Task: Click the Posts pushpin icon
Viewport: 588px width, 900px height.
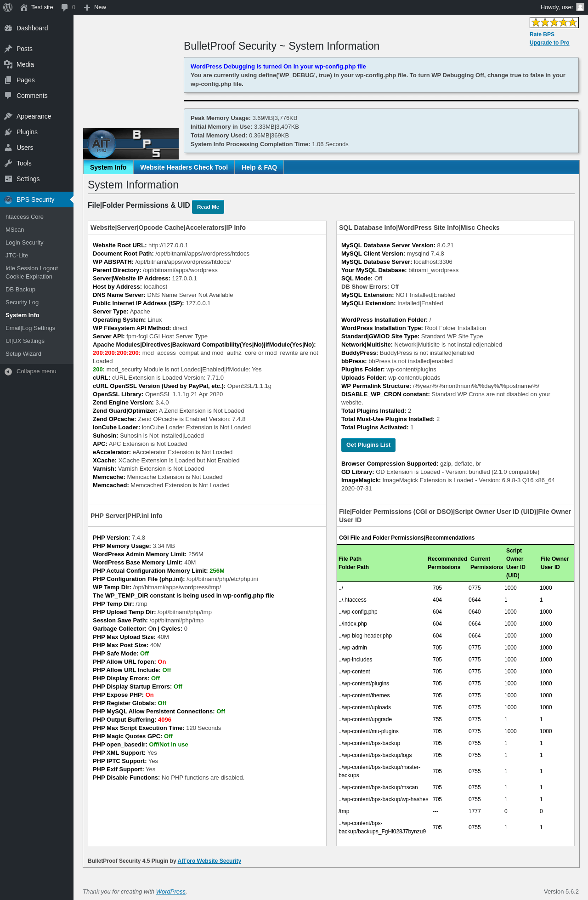Action: pos(8,49)
